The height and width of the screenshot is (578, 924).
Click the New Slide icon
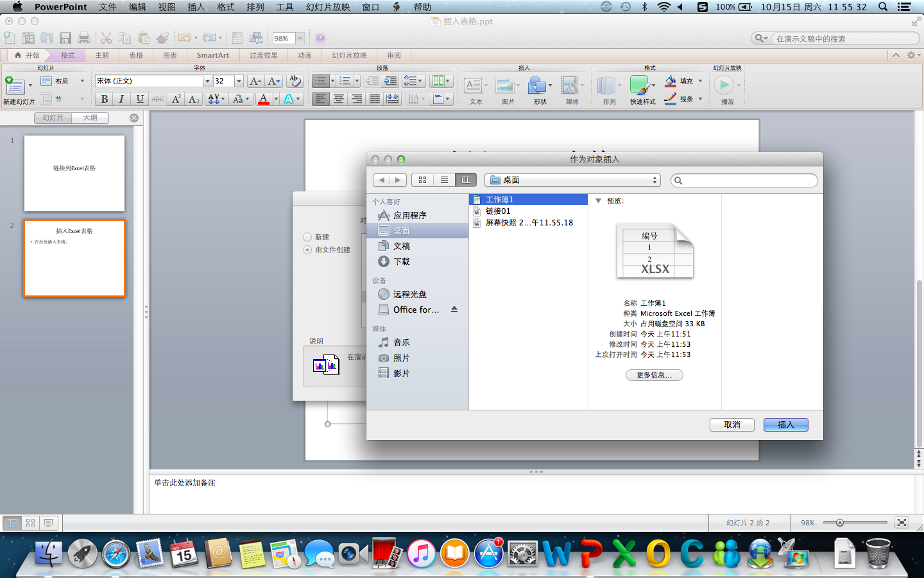click(x=15, y=86)
